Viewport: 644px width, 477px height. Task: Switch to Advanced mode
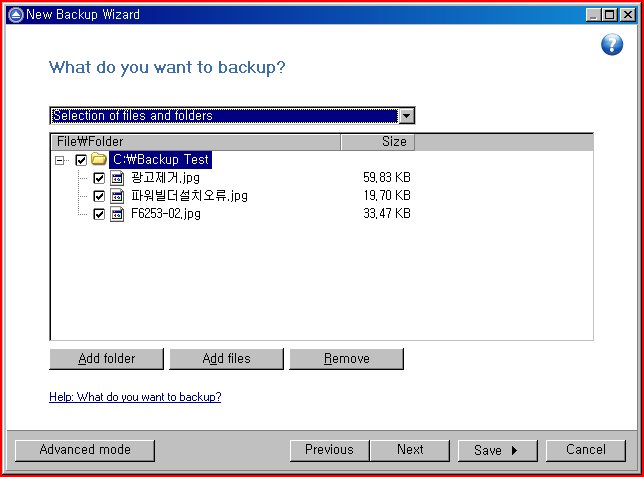click(85, 450)
